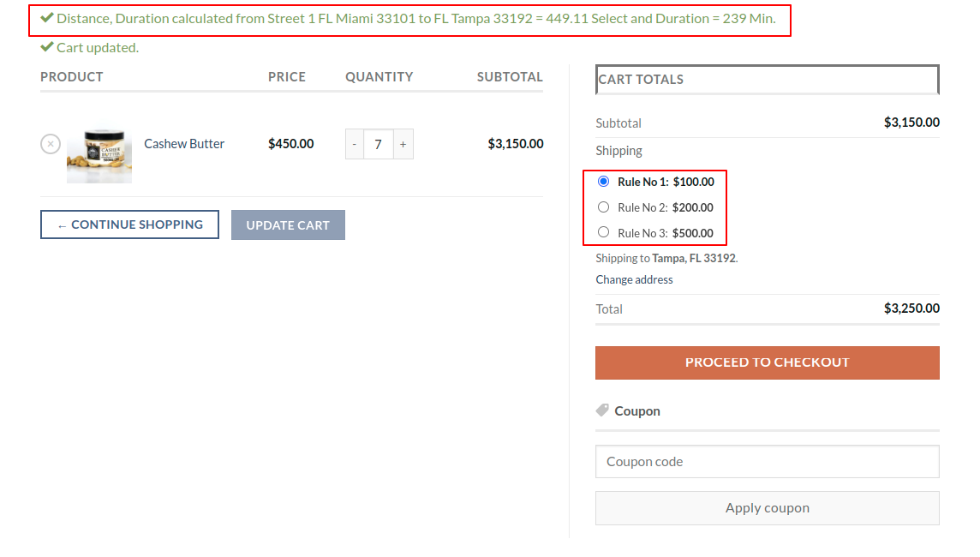
Task: Click the Total label in cart totals
Action: pos(609,308)
